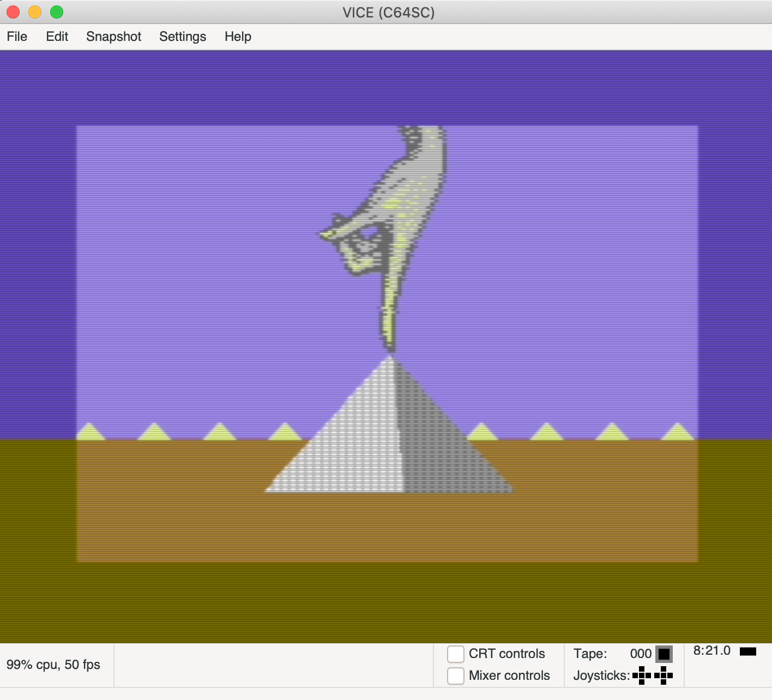772x700 pixels.
Task: Open the Snapshot menu
Action: [x=113, y=37]
